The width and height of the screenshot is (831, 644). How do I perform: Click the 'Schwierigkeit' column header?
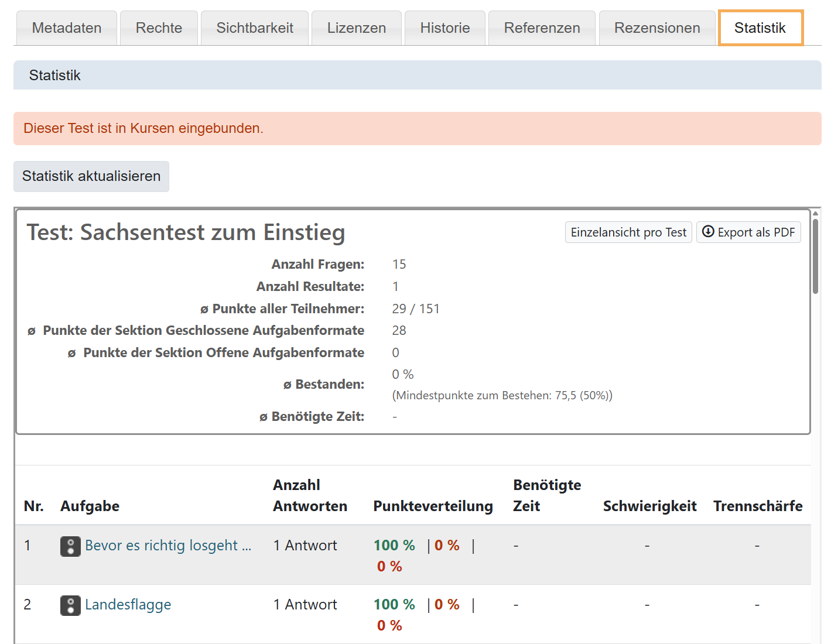tap(649, 506)
